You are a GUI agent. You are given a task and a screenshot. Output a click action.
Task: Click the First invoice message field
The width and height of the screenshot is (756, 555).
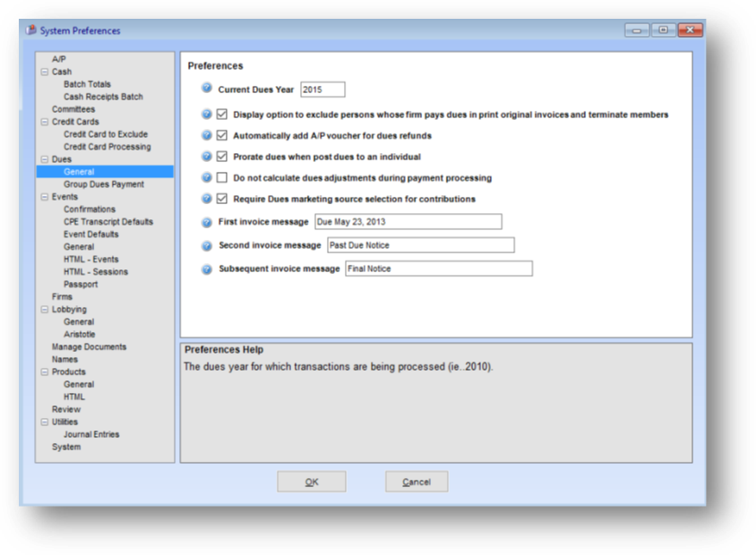tap(408, 222)
